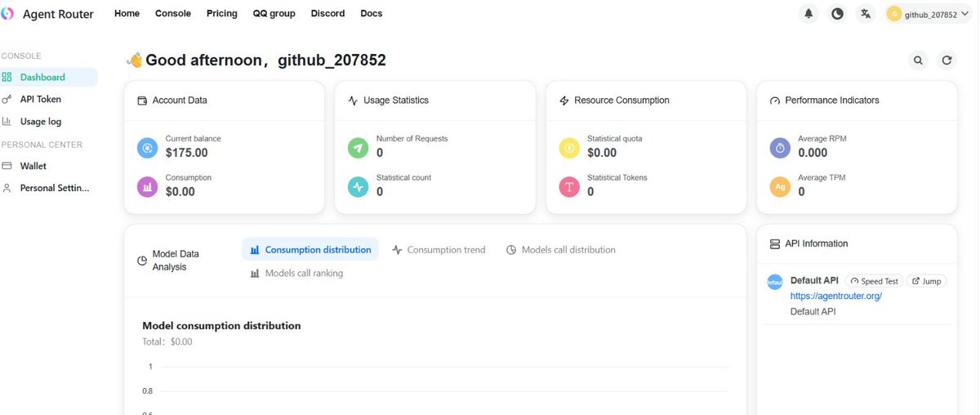Screen dimensions: 980x415
Task: Run the Speed Test button
Action: [874, 281]
